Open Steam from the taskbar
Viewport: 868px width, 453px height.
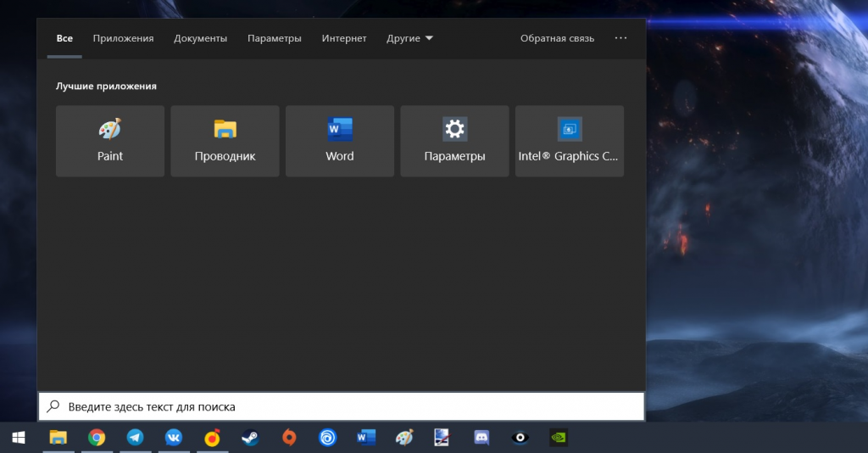pos(250,438)
